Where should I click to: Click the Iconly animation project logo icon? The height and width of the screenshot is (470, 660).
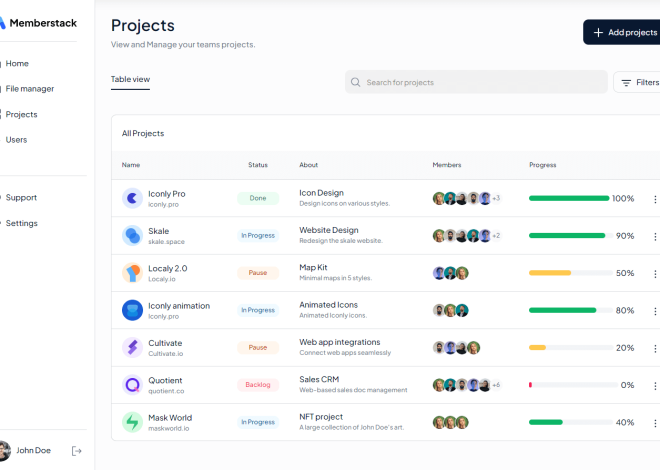coord(132,310)
